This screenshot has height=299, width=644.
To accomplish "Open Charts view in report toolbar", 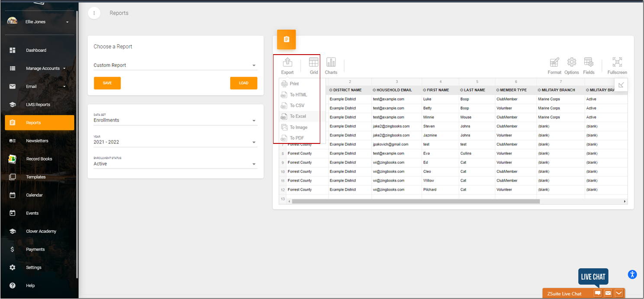I will [x=331, y=66].
